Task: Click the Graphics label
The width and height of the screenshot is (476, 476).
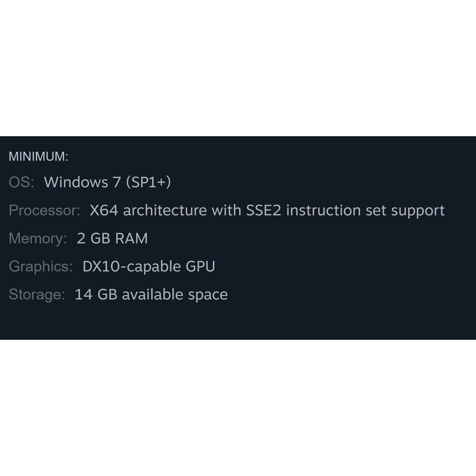Action: click(41, 266)
